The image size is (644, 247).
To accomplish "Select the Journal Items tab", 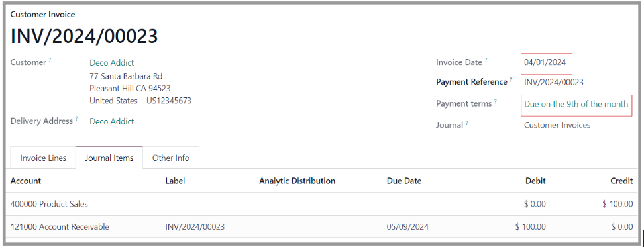I will point(109,158).
